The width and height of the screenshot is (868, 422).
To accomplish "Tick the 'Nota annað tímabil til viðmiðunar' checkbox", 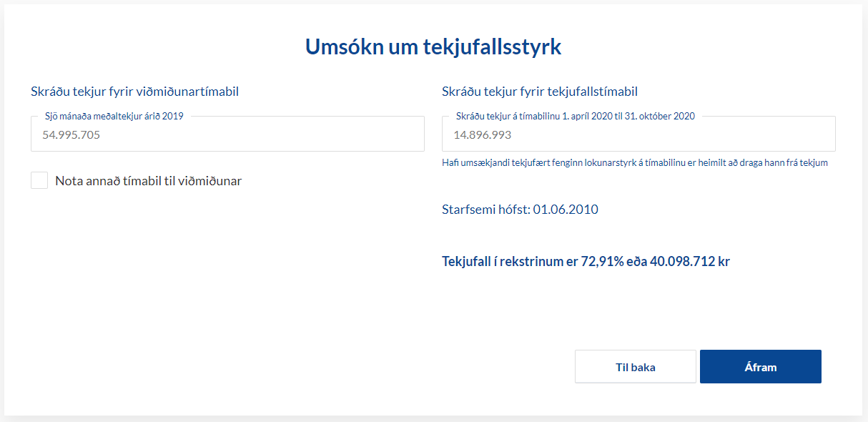I will pos(39,181).
